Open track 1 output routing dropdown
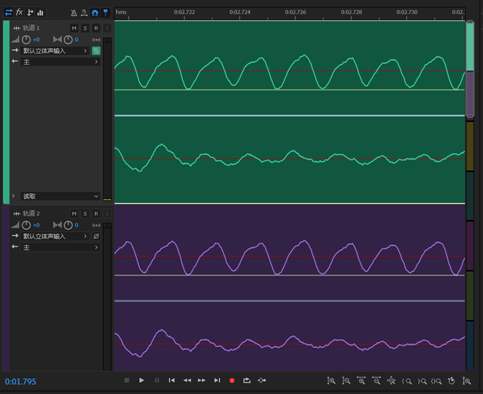Viewport: 483px width, 394px height. coord(60,62)
